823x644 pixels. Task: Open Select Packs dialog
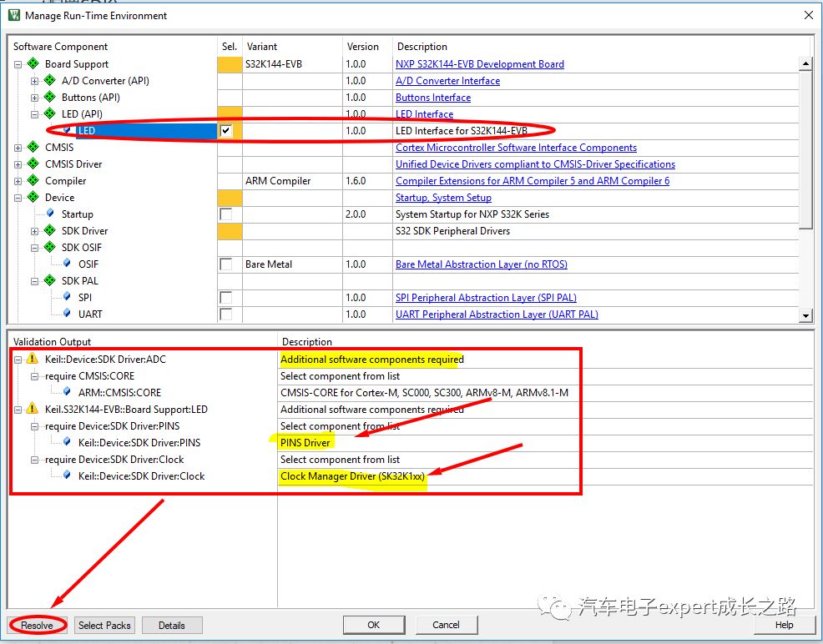[x=104, y=625]
